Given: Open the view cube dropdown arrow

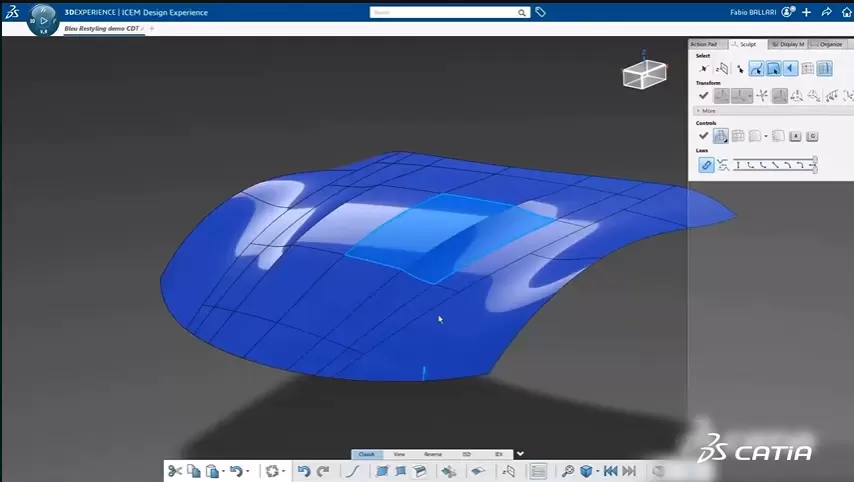Looking at the screenshot, I should tap(598, 472).
